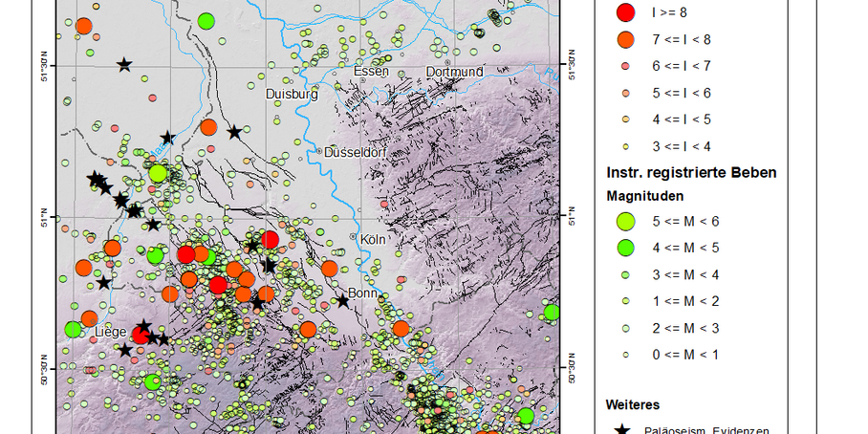Select the Düsseldorf city label

(x=355, y=152)
